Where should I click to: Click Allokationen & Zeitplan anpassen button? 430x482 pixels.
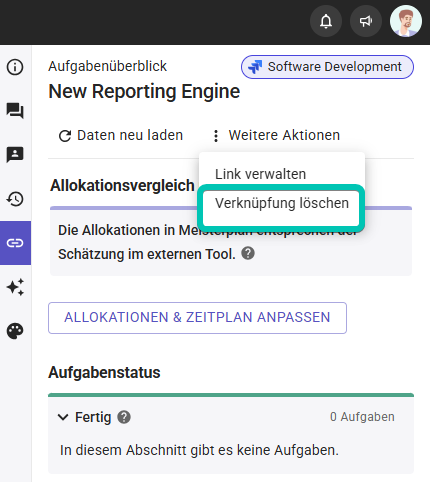[x=197, y=318]
